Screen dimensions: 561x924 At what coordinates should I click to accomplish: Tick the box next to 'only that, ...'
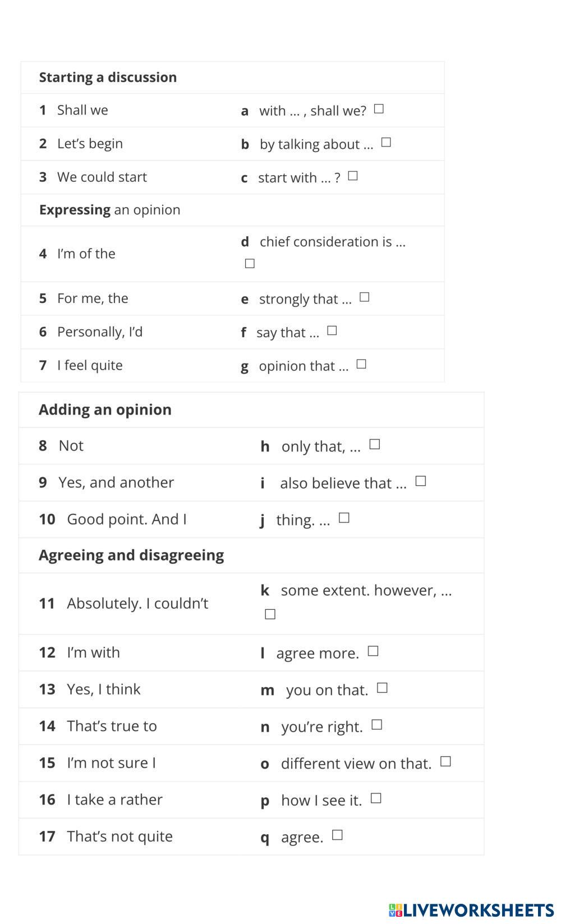(375, 444)
